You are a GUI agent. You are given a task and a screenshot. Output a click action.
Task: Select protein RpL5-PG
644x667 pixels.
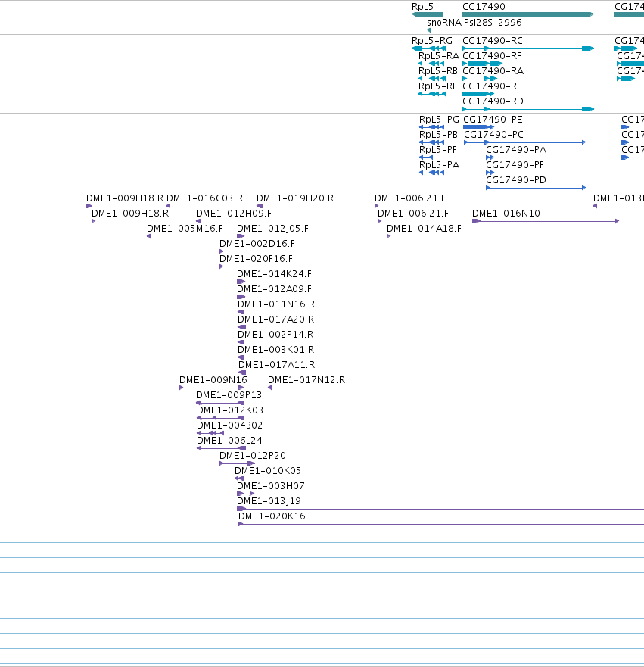point(432,127)
